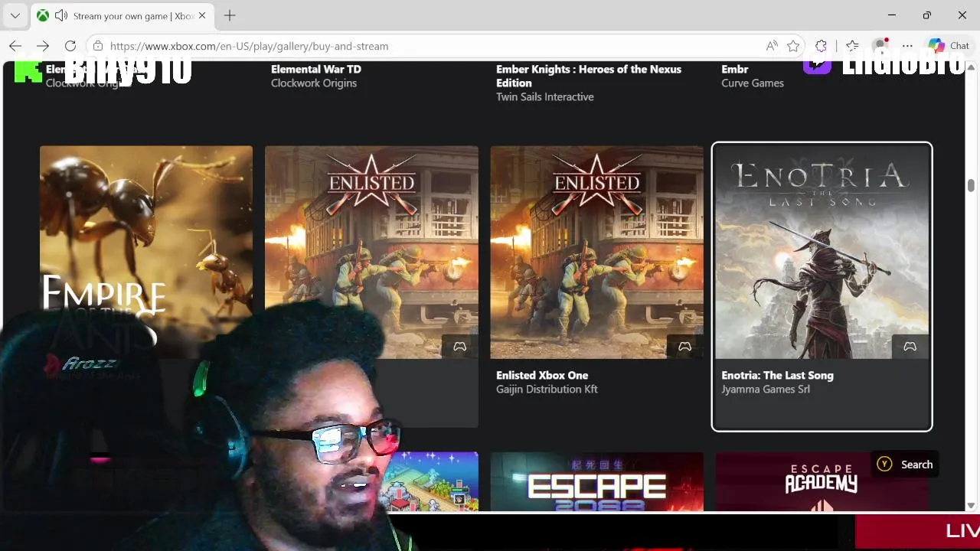Minimize the Edge browser window
980x551 pixels.
tap(892, 15)
